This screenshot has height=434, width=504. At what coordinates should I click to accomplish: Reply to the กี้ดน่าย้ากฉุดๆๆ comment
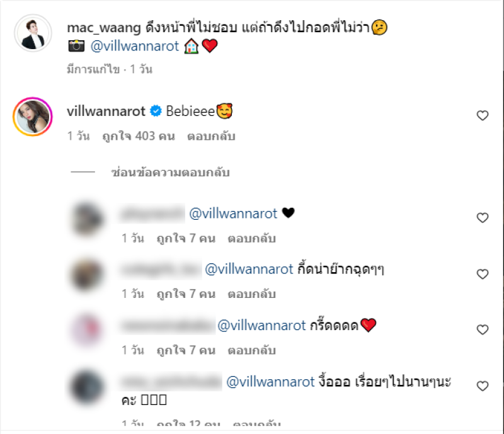(x=251, y=294)
